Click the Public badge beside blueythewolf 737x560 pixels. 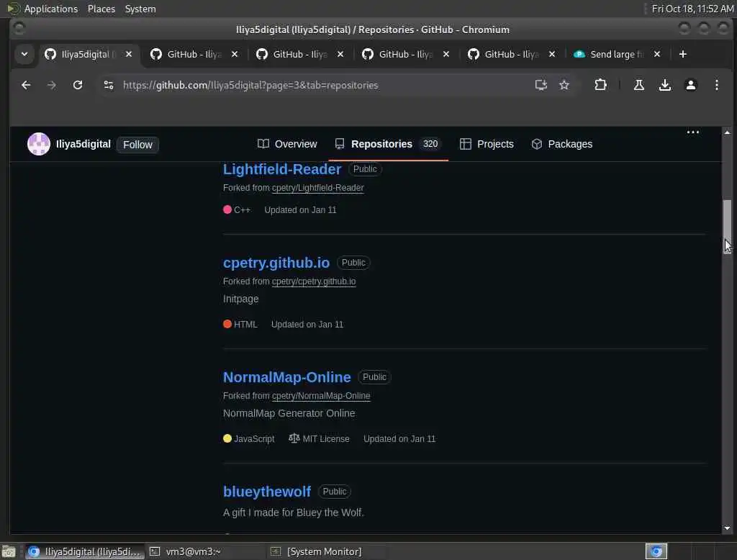click(x=335, y=492)
